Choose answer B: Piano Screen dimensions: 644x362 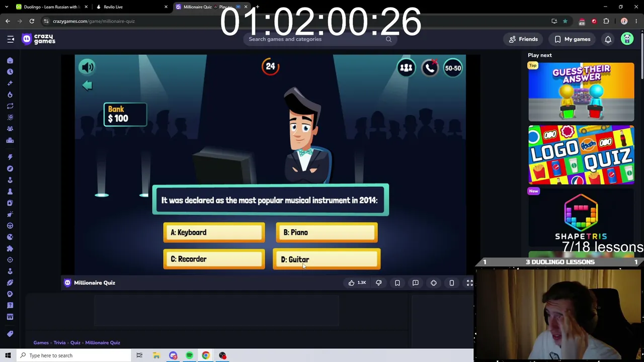click(327, 232)
